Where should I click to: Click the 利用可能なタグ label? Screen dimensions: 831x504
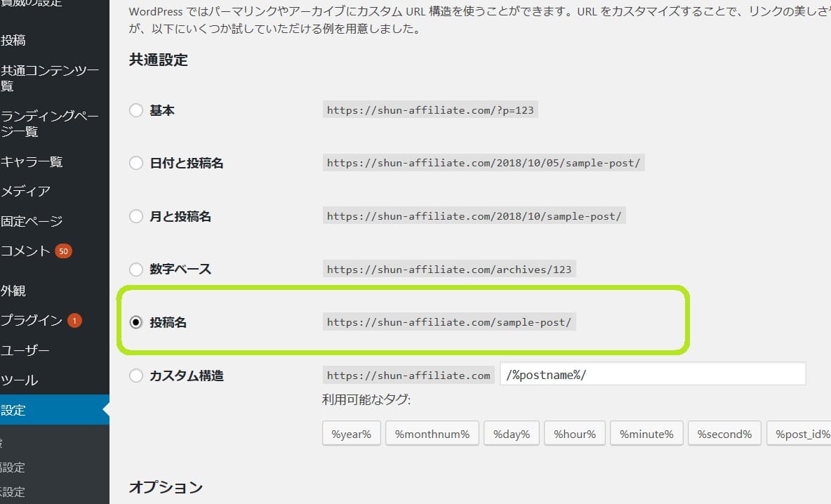[x=366, y=399]
